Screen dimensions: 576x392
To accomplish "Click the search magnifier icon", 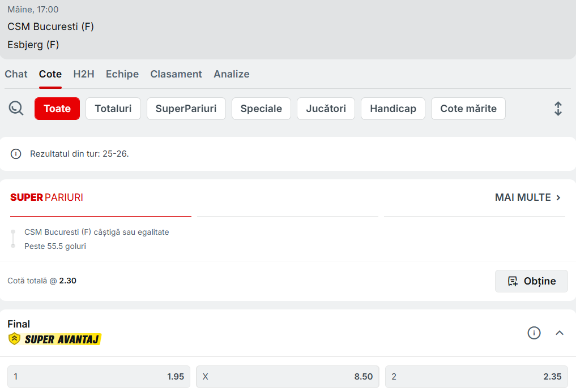I will tap(16, 108).
